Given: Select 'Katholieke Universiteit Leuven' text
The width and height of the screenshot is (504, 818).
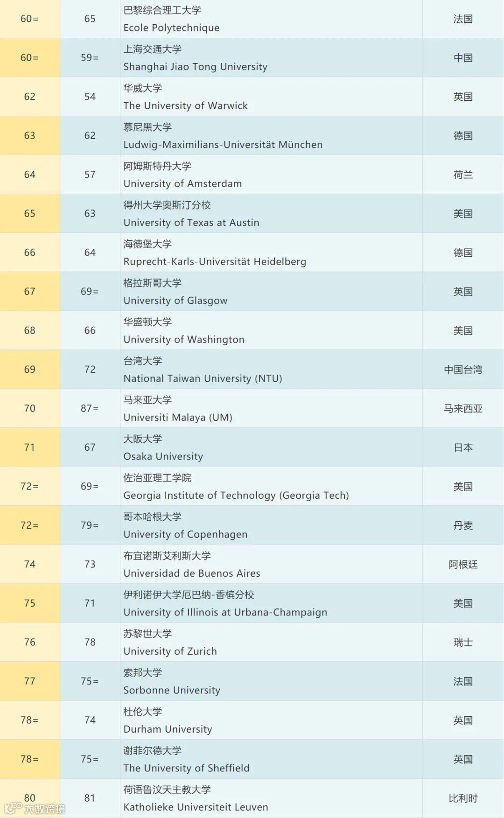Looking at the screenshot, I should [x=196, y=807].
